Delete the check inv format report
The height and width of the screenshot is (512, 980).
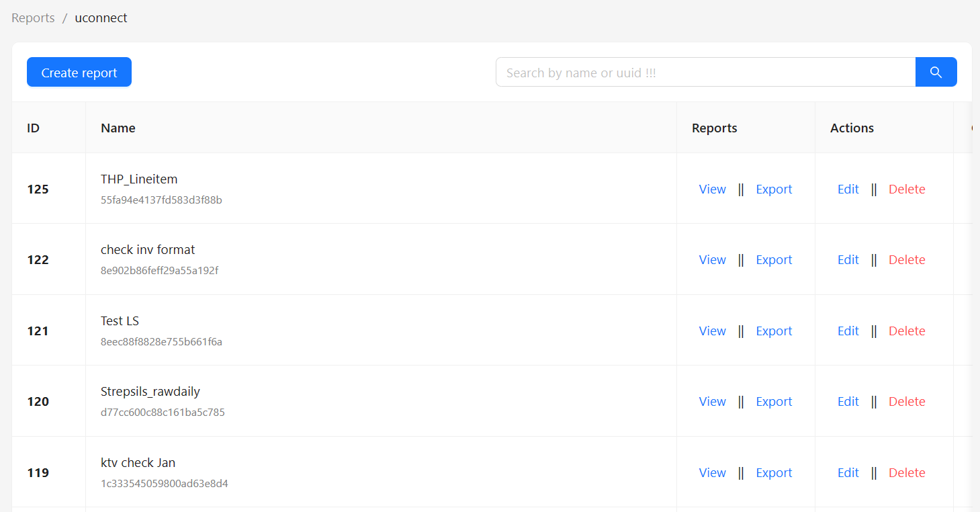[x=907, y=259]
